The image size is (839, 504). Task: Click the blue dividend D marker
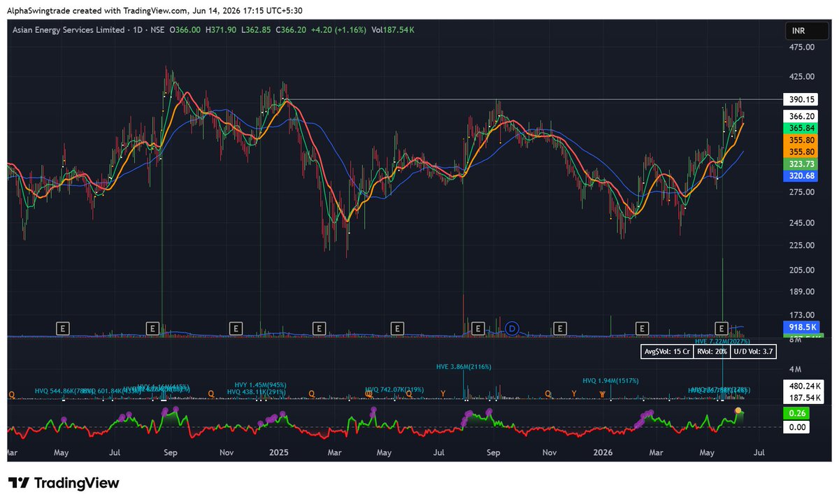(512, 327)
